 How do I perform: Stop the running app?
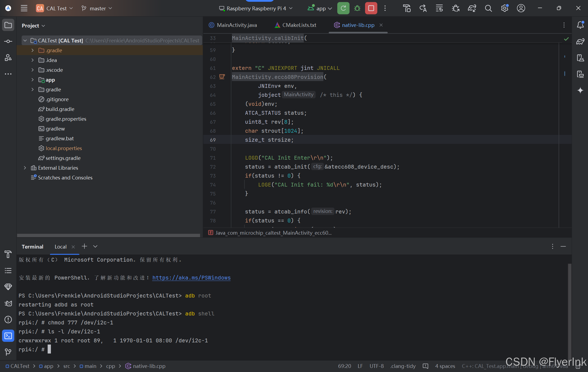(371, 8)
